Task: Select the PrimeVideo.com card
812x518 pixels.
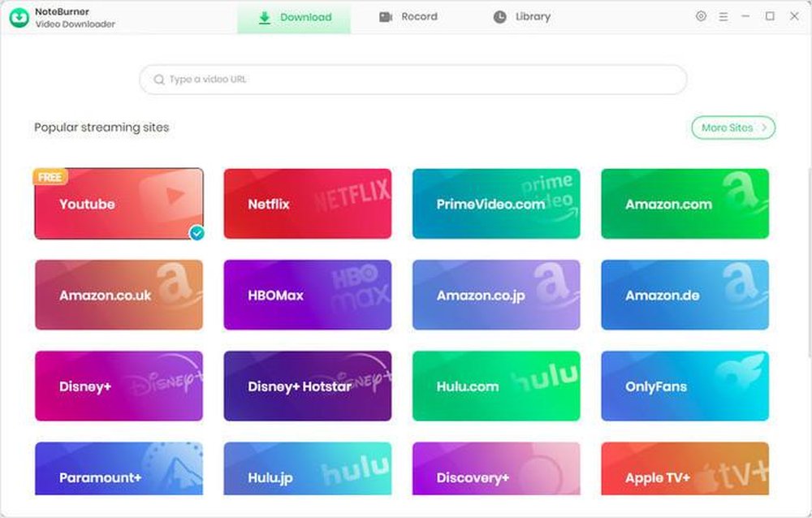Action: 496,204
